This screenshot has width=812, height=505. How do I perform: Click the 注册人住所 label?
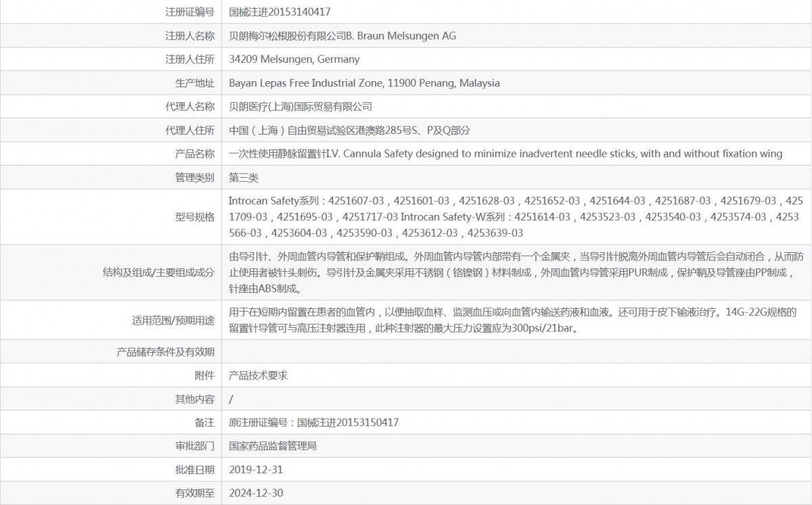[190, 59]
